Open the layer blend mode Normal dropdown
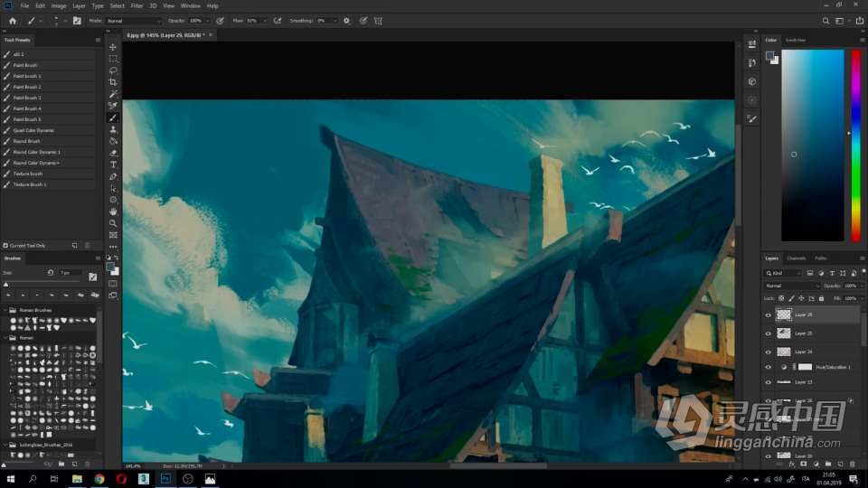The width and height of the screenshot is (868, 488). point(792,286)
